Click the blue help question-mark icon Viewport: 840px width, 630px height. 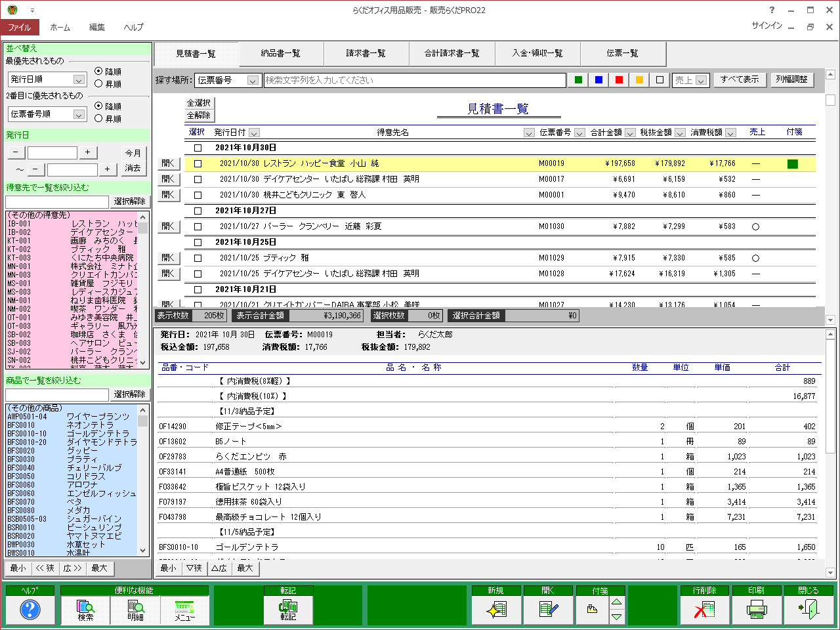30,610
